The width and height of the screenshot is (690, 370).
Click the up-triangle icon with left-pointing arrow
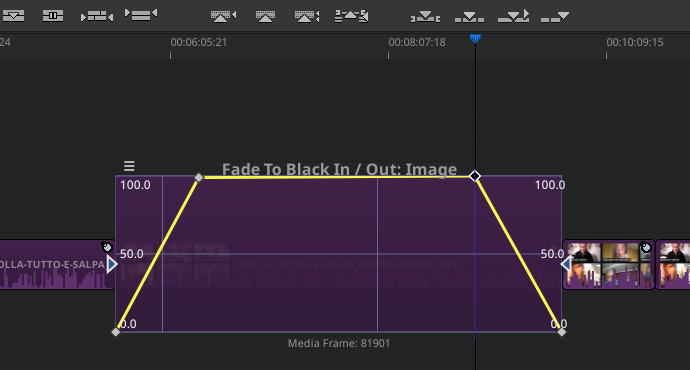tap(224, 16)
